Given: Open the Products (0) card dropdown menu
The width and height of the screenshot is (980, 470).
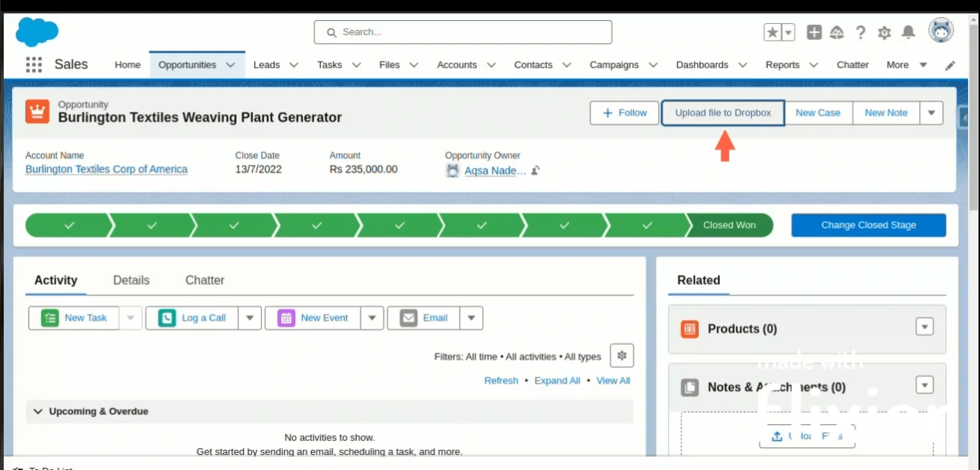Looking at the screenshot, I should [x=925, y=327].
